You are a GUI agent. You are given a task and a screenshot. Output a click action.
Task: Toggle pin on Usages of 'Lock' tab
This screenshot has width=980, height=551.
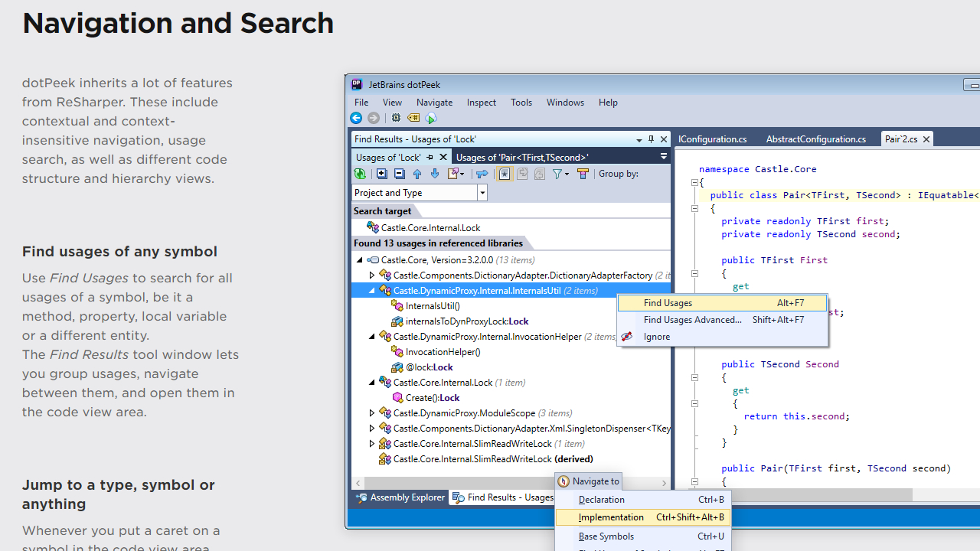(430, 157)
